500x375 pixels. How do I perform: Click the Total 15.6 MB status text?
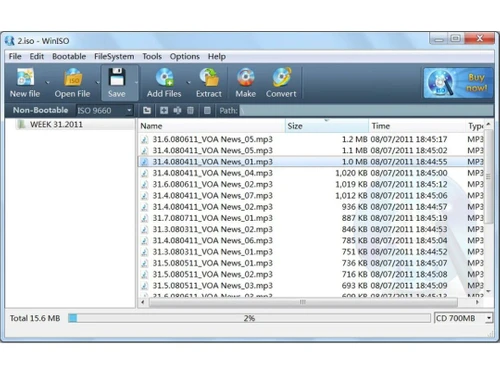35,318
